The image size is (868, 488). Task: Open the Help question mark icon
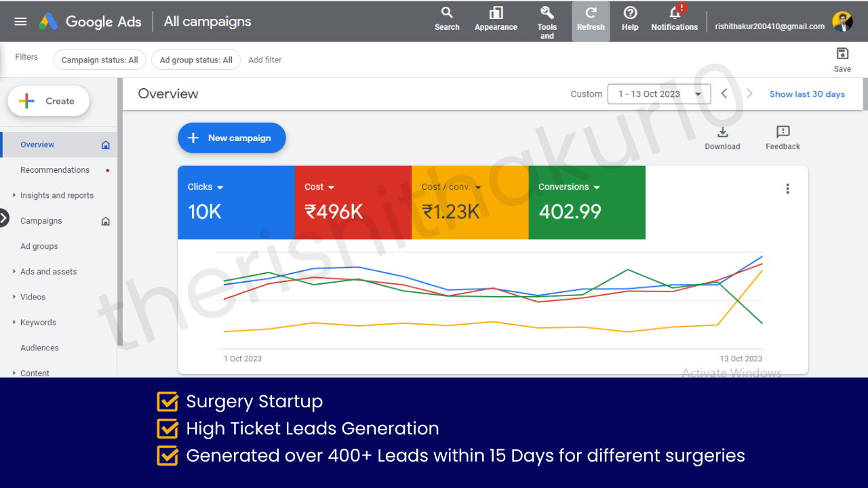point(630,14)
